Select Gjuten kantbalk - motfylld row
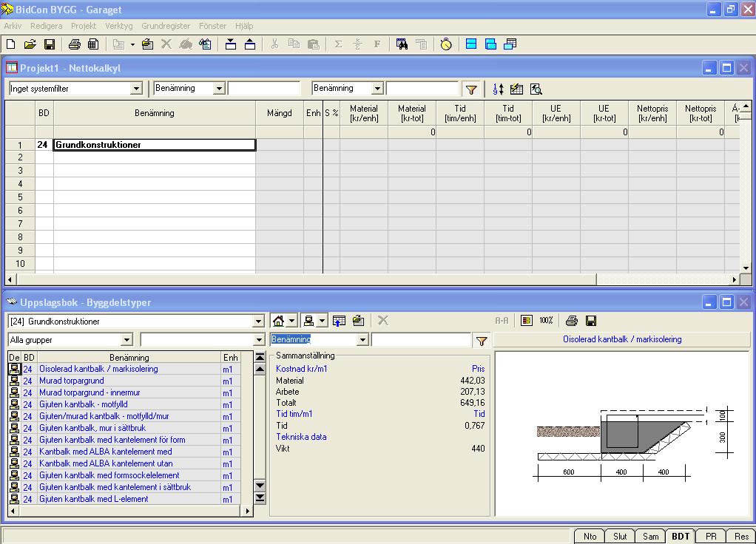The height and width of the screenshot is (544, 756). click(x=124, y=404)
